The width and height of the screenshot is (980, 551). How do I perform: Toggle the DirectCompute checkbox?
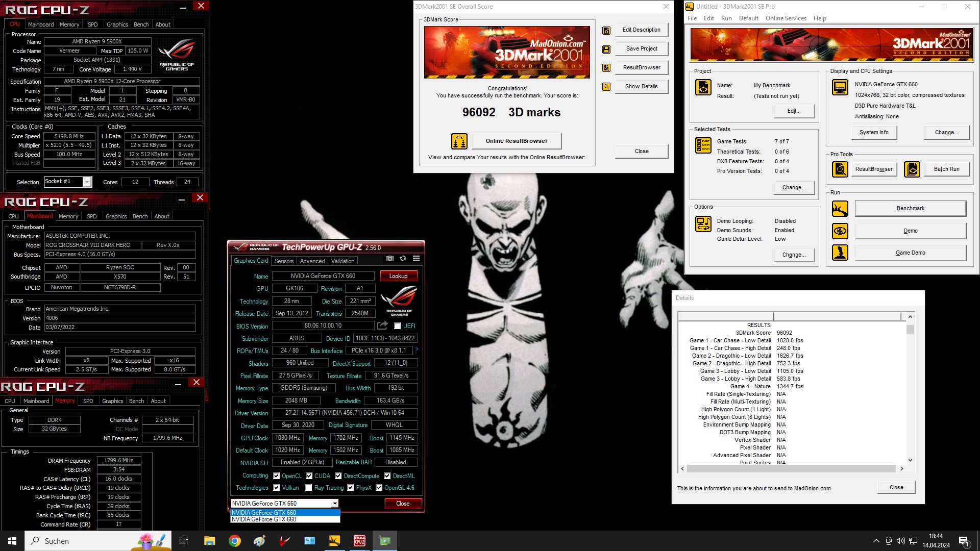pyautogui.click(x=338, y=476)
